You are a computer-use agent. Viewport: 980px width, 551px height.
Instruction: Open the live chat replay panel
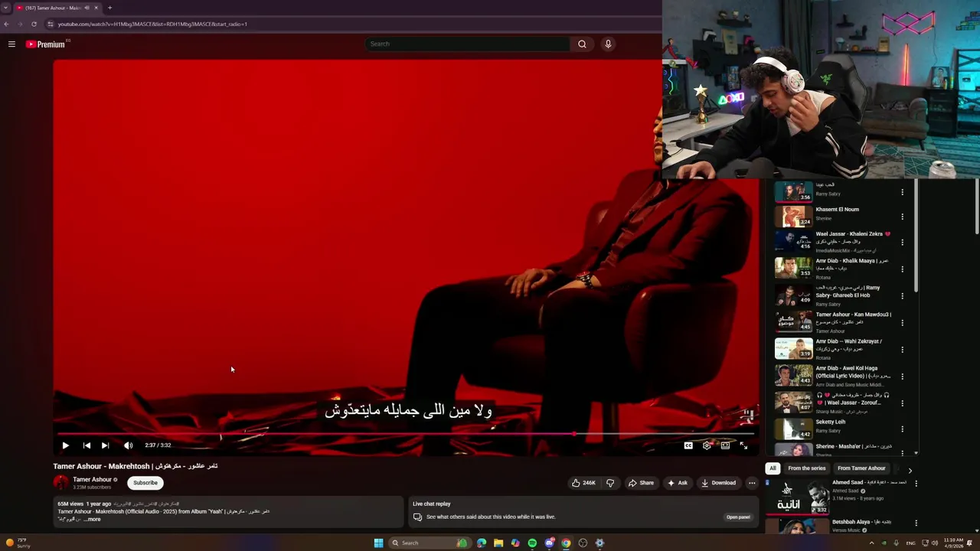738,517
